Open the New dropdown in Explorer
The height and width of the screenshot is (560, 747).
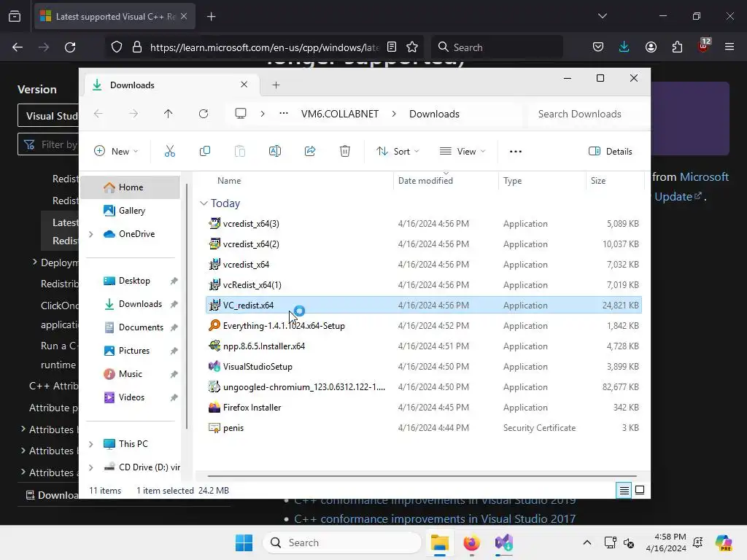pyautogui.click(x=116, y=152)
